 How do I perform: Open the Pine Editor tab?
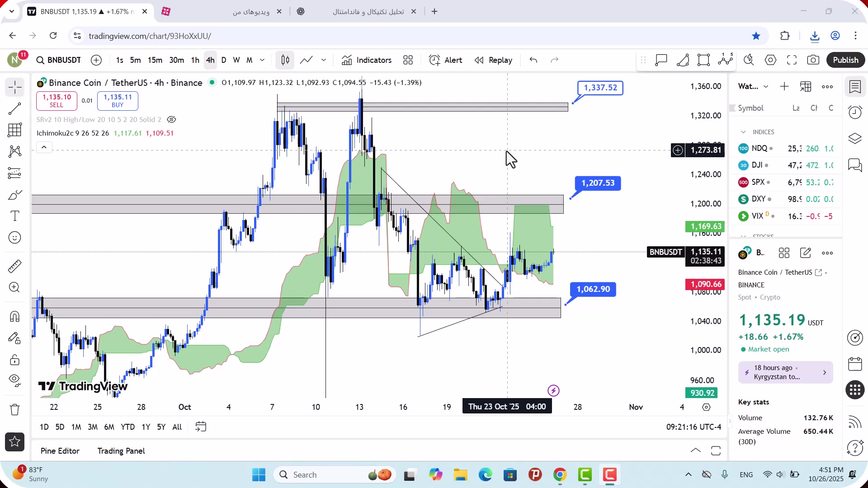click(x=60, y=451)
